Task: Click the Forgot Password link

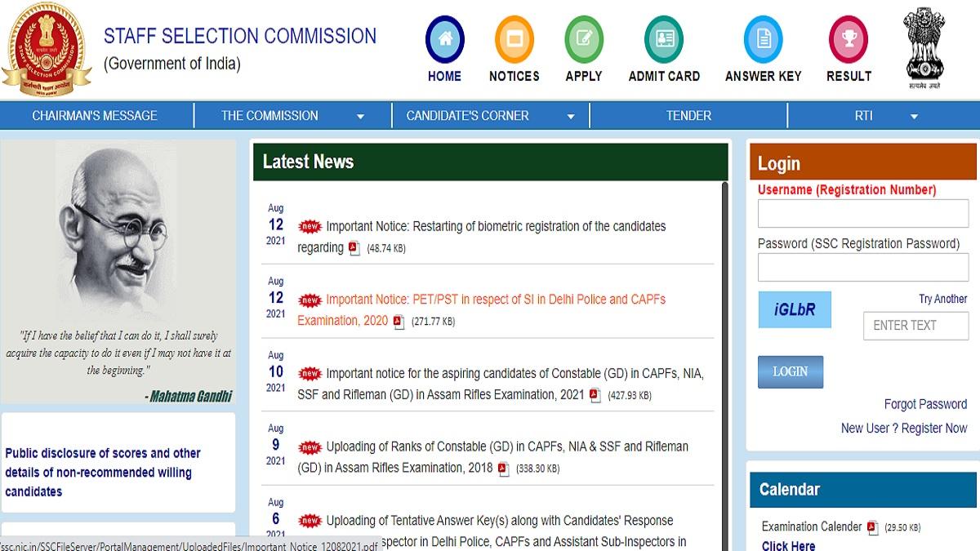Action: click(925, 403)
